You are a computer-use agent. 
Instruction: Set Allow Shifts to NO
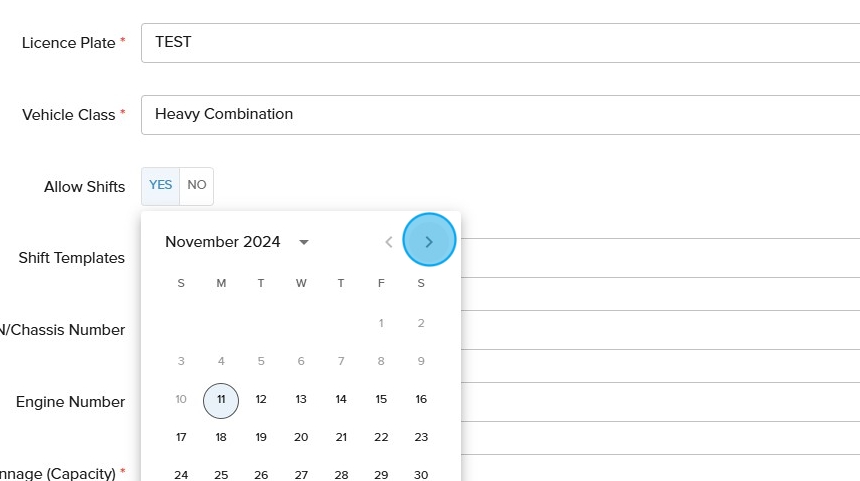[197, 185]
